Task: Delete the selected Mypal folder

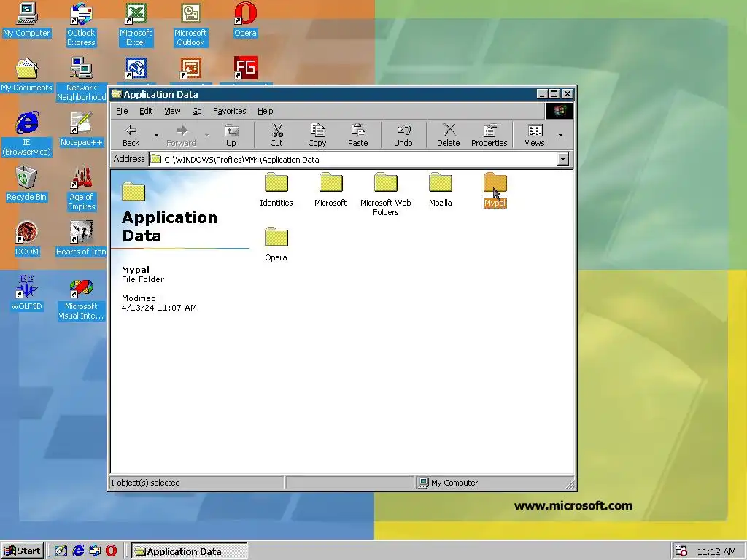Action: tap(449, 135)
